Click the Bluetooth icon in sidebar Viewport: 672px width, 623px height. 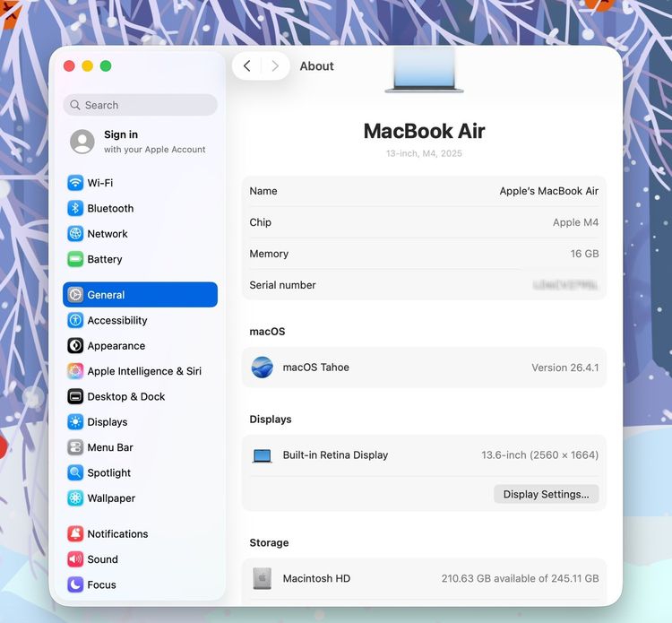(75, 208)
